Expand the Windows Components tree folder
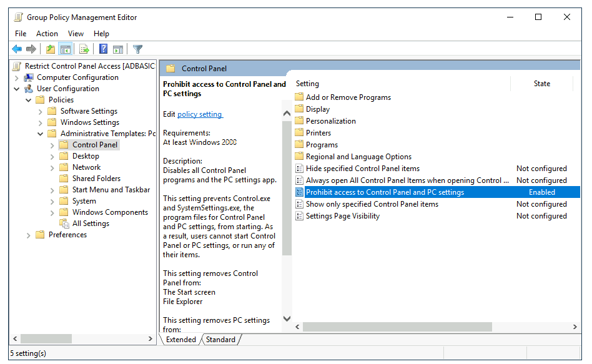Screen dimensions: 592x364 click(52, 212)
